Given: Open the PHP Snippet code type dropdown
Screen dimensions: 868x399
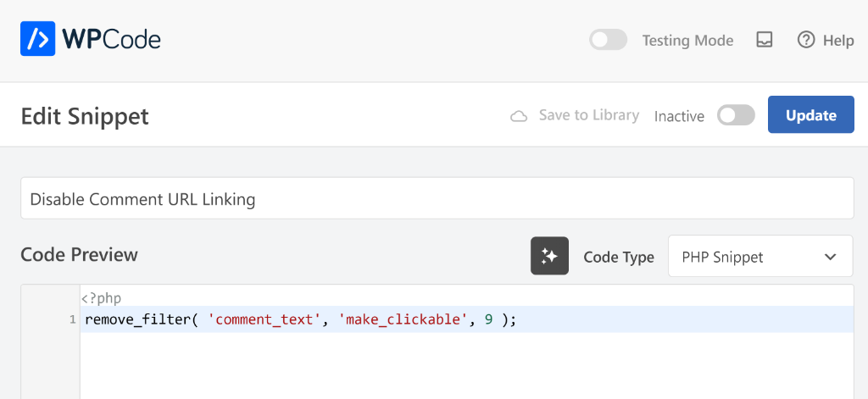Looking at the screenshot, I should [x=760, y=256].
